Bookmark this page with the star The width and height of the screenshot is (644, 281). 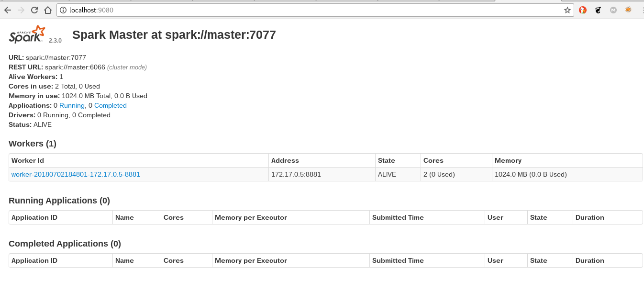coord(567,10)
